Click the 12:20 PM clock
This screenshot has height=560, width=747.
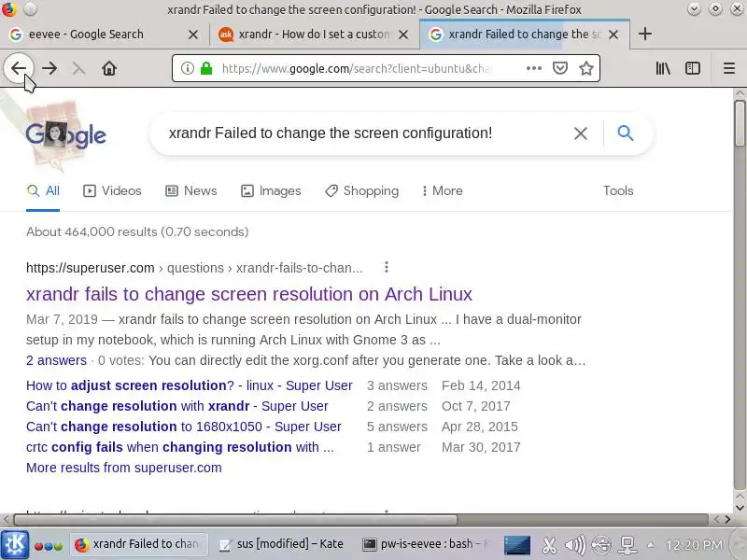pyautogui.click(x=694, y=545)
